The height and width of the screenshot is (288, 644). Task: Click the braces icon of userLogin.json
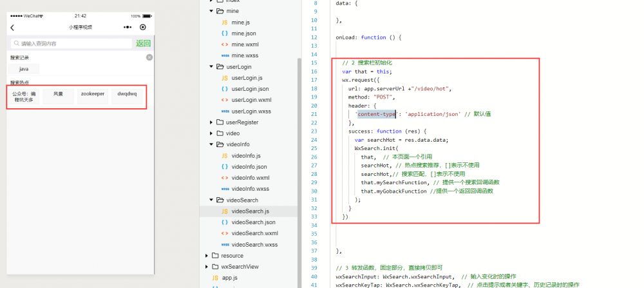[225, 89]
